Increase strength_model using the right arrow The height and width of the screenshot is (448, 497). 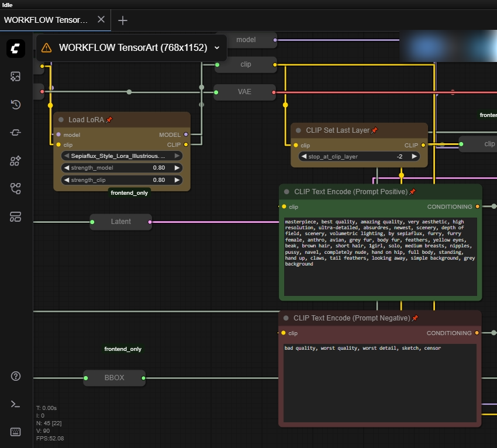(177, 167)
